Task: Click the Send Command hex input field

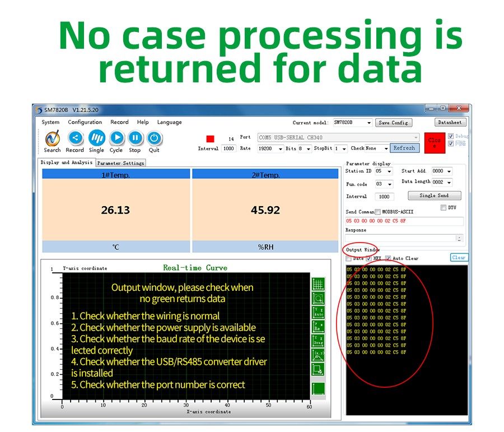Action: (404, 221)
